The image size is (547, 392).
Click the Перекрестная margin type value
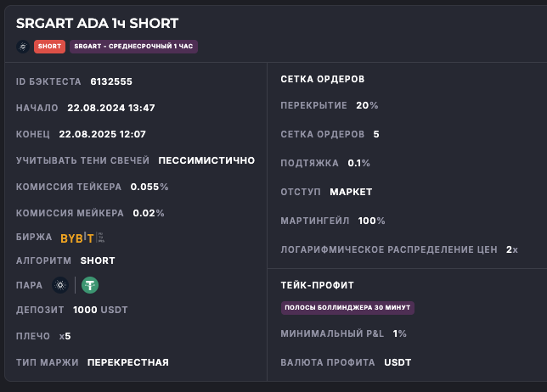click(127, 362)
